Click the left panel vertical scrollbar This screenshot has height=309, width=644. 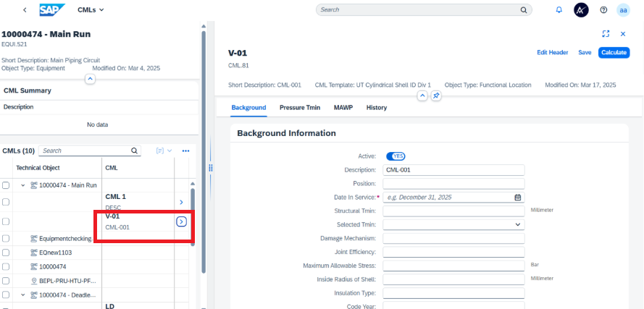click(204, 152)
